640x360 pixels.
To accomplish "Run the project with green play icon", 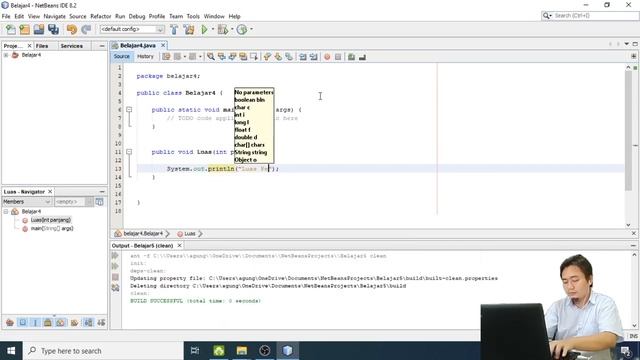I will [204, 29].
